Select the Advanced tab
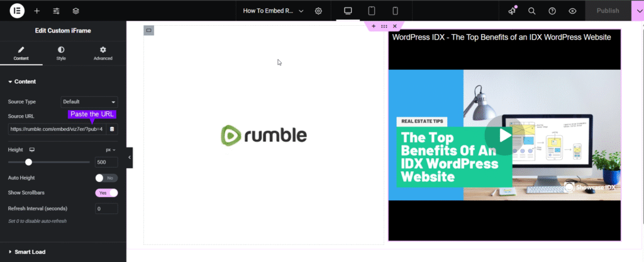 point(103,54)
